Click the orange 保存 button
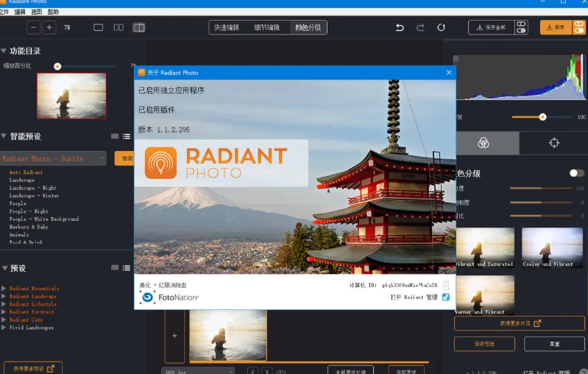The width and height of the screenshot is (588, 374). 556,27
